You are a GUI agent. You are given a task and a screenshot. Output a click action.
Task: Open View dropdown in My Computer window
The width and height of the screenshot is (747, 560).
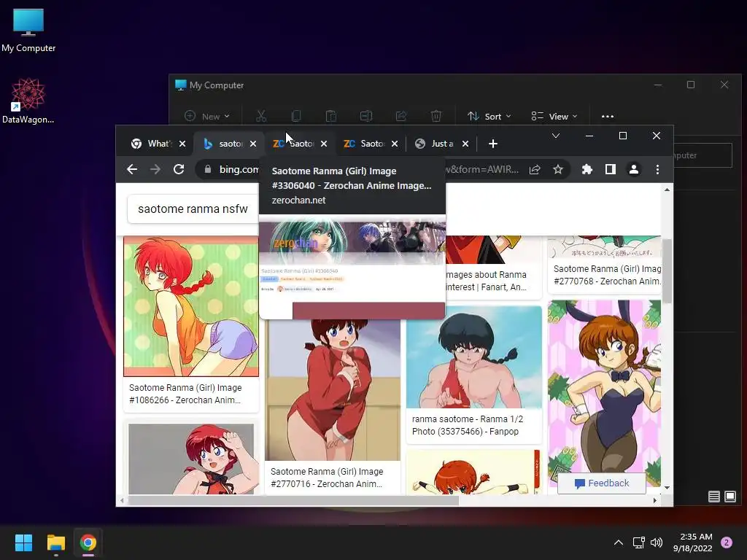[554, 116]
